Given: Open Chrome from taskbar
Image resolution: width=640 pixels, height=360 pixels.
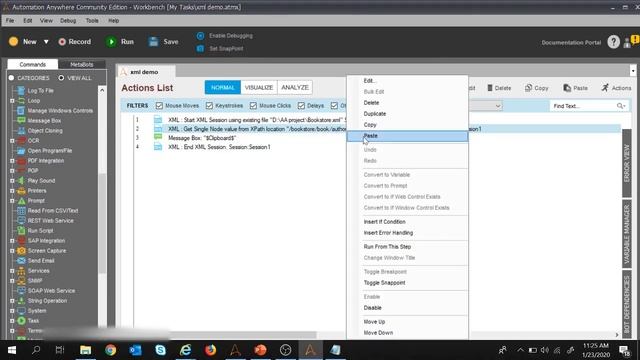Looking at the screenshot, I should coord(110,350).
